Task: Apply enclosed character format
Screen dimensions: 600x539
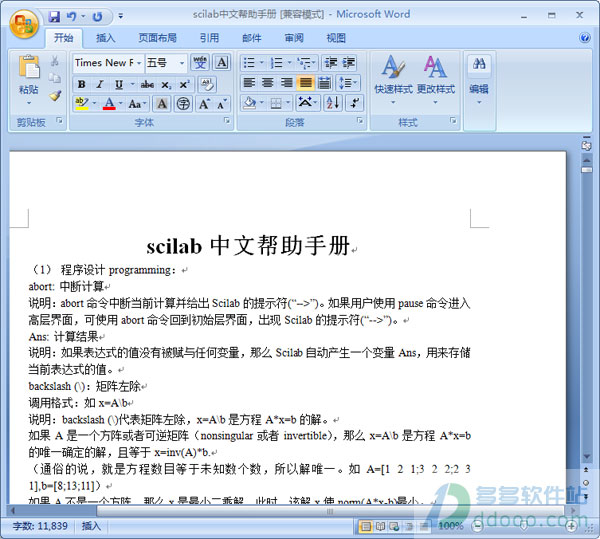Action: pos(183,103)
